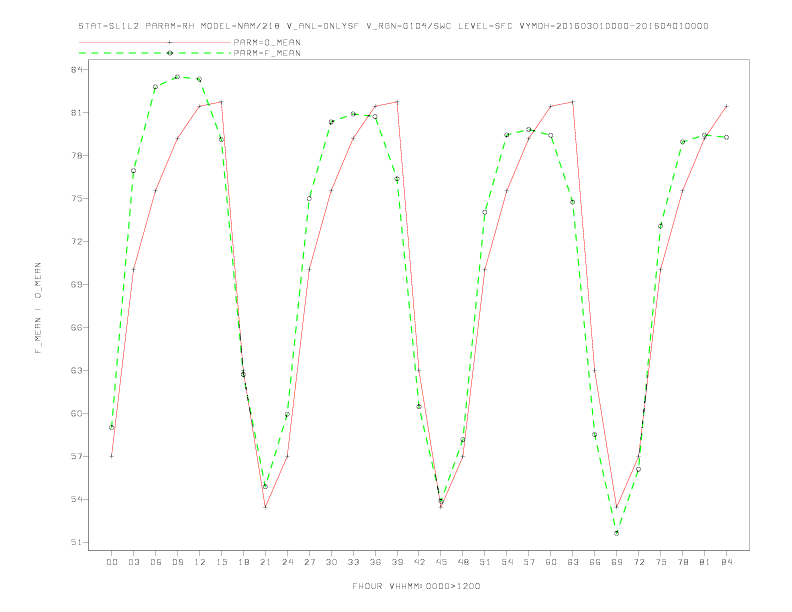
Task: Click x-axis tick label 42
Action: click(x=419, y=562)
